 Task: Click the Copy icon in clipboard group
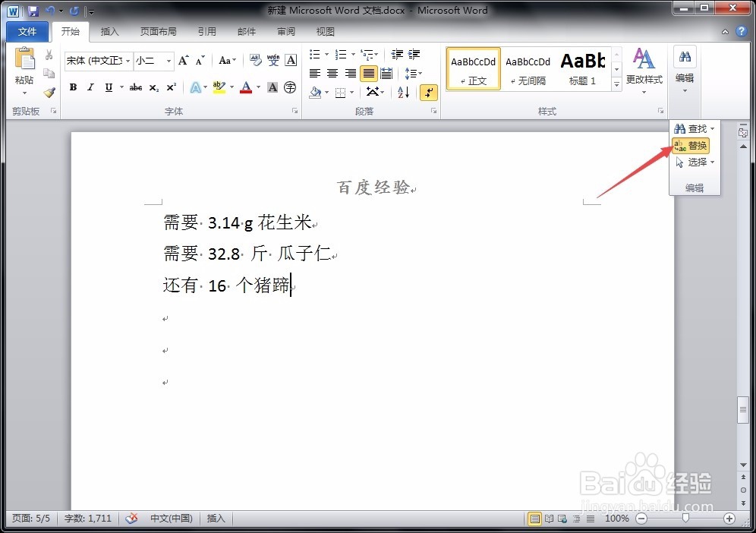coord(49,74)
